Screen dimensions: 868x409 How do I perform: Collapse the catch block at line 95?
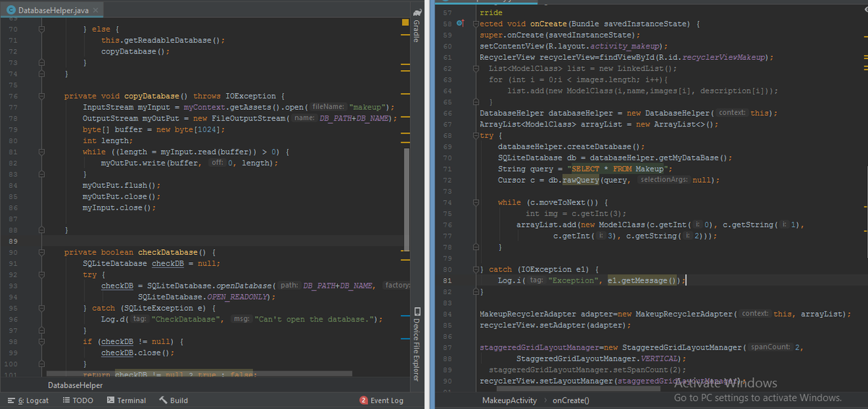coord(43,308)
